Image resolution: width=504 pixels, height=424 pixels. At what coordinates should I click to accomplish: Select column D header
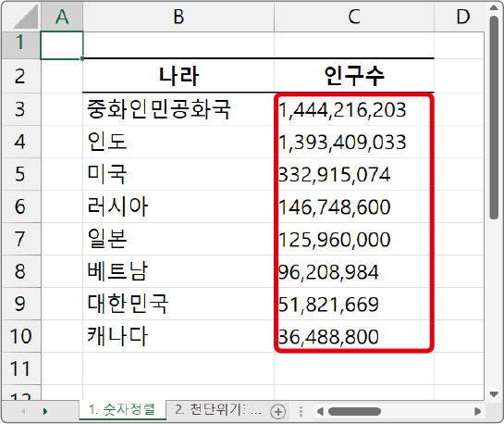(x=460, y=17)
